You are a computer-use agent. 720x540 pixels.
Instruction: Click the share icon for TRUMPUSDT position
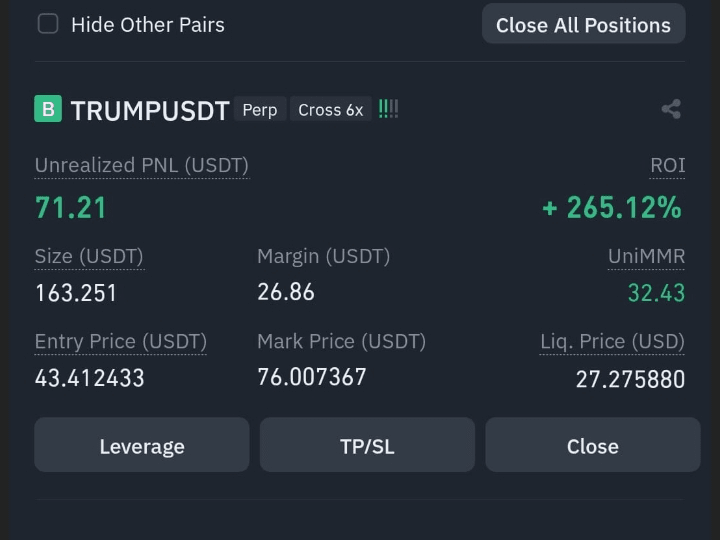coord(671,109)
